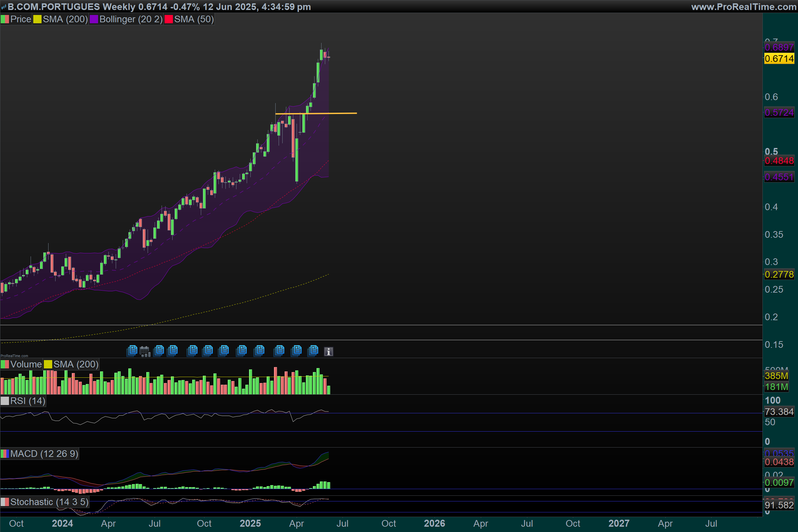Open the news document icon right of the calendar icon
The width and height of the screenshot is (798, 532).
[159, 350]
